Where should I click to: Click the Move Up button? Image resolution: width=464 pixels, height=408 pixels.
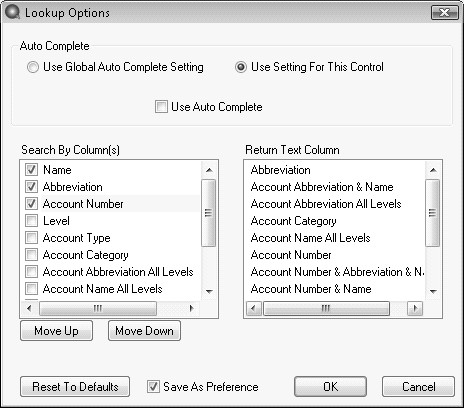(x=56, y=331)
